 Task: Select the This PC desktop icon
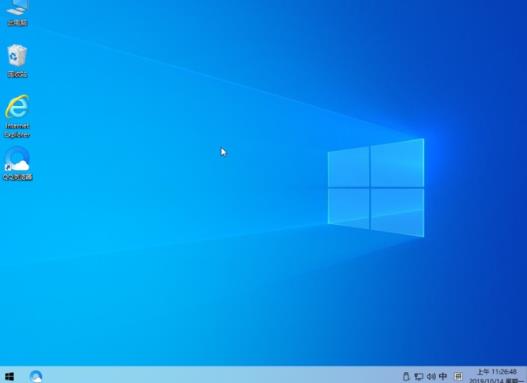pos(17,13)
